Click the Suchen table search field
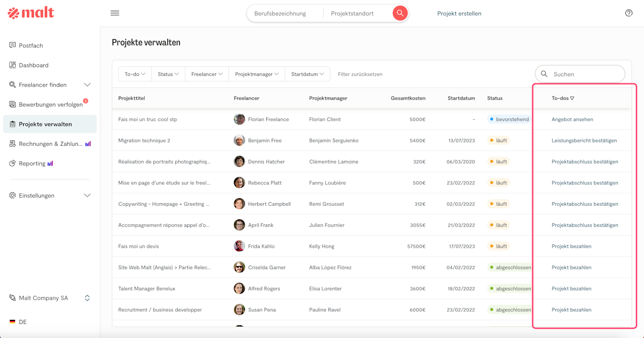The image size is (644, 338). [x=585, y=74]
